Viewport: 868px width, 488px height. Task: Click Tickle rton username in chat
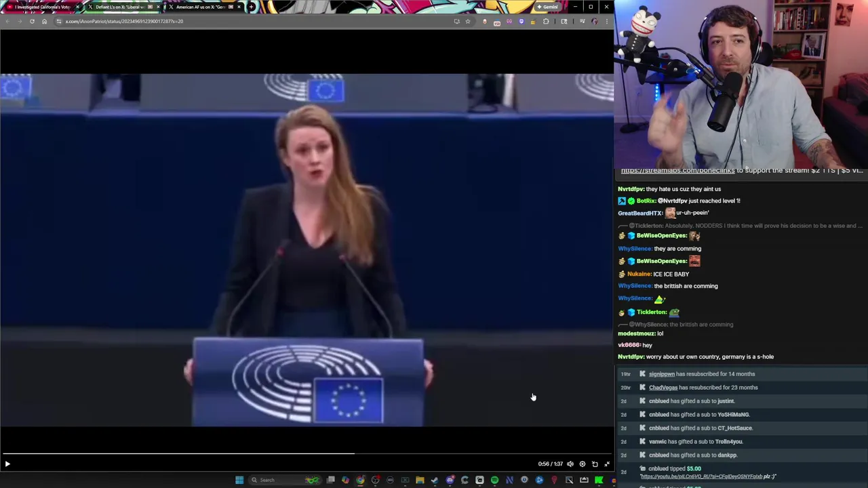point(652,312)
